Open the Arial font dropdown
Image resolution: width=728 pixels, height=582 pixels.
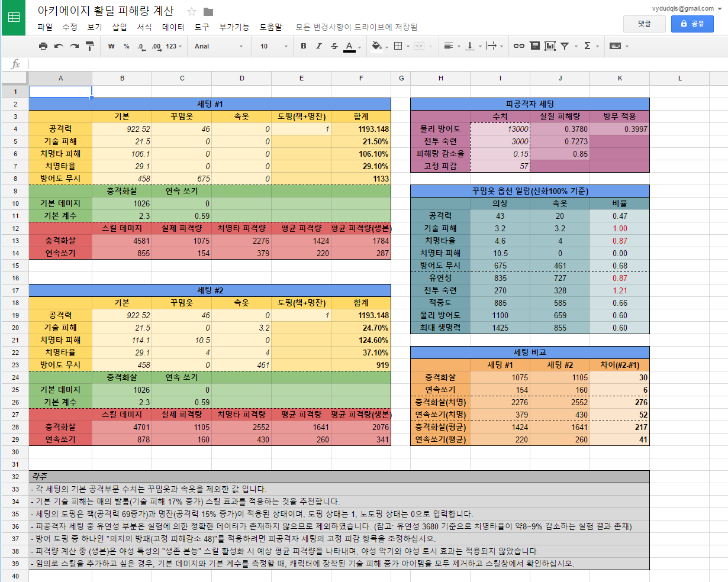point(218,46)
